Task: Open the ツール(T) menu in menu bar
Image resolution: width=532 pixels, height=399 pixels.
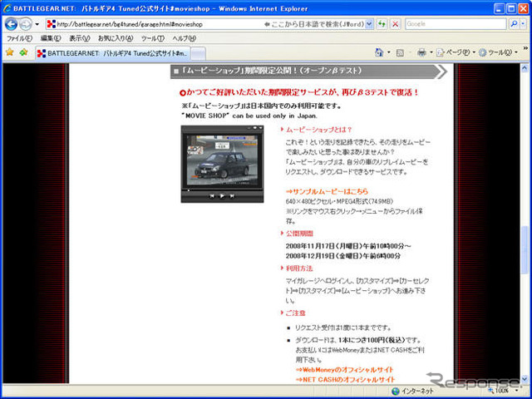Action: pos(153,39)
